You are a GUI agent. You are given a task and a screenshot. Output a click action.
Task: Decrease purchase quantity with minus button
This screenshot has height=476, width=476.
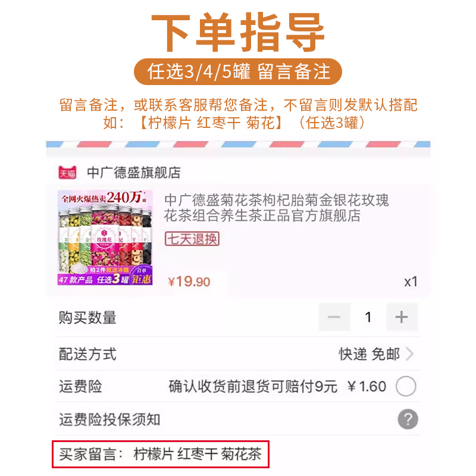(x=334, y=317)
